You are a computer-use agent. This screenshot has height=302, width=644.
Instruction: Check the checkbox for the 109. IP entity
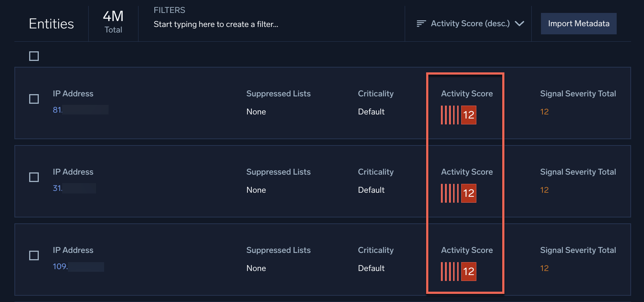(34, 255)
